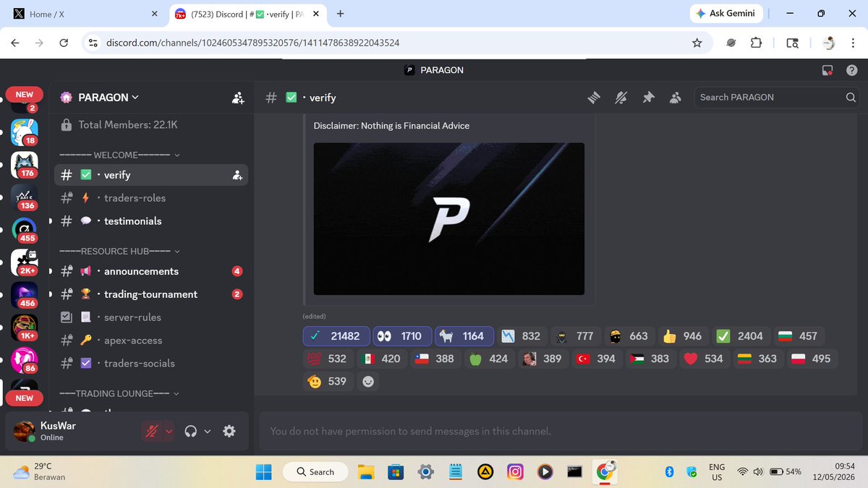The image size is (868, 488).
Task: Show the member list icon
Action: click(676, 98)
